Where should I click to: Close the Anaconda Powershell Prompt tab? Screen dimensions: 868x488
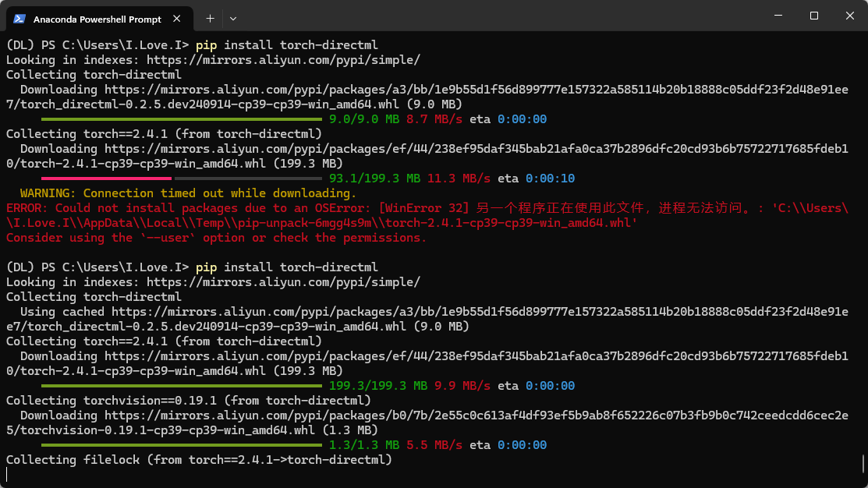[176, 19]
